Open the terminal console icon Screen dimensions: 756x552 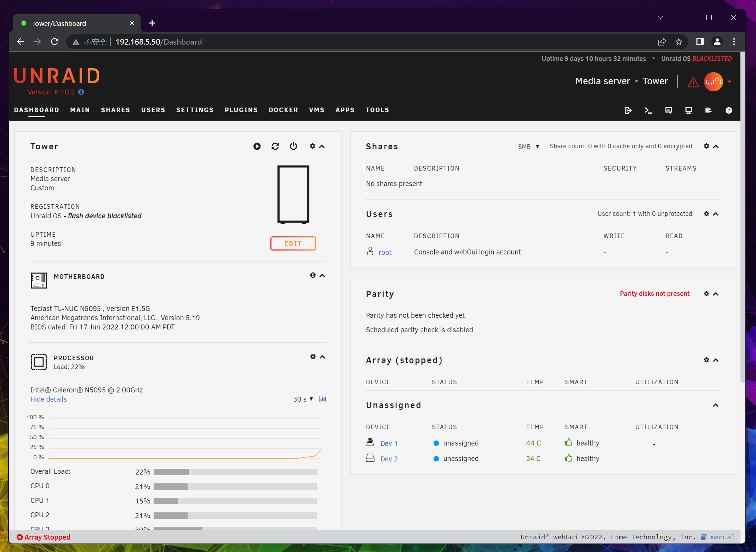pos(648,110)
